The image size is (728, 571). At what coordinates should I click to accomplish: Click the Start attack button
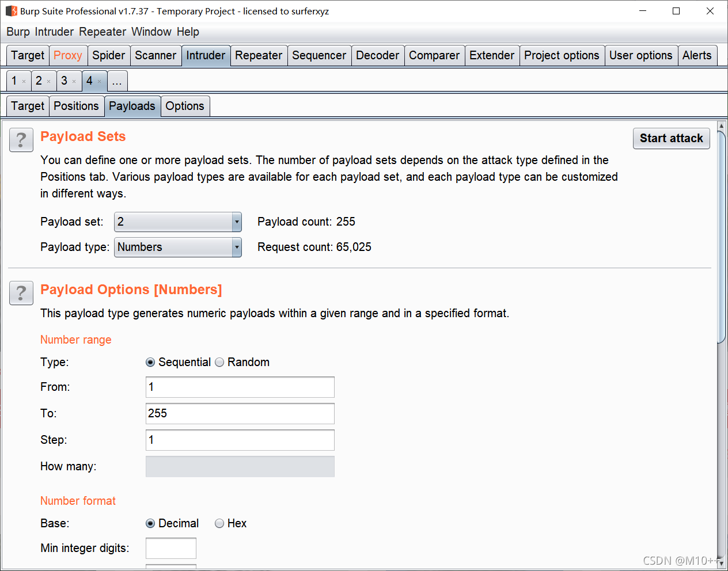pyautogui.click(x=672, y=138)
